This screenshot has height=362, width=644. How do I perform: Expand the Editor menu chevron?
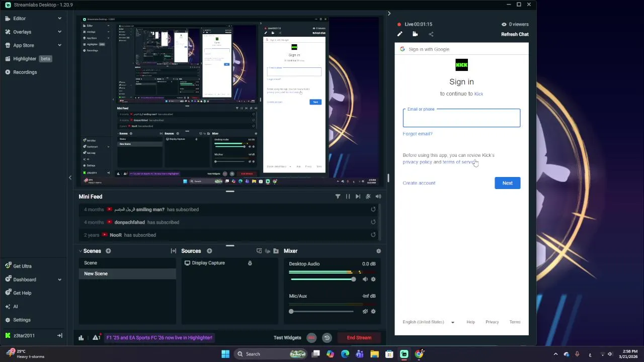pyautogui.click(x=59, y=19)
